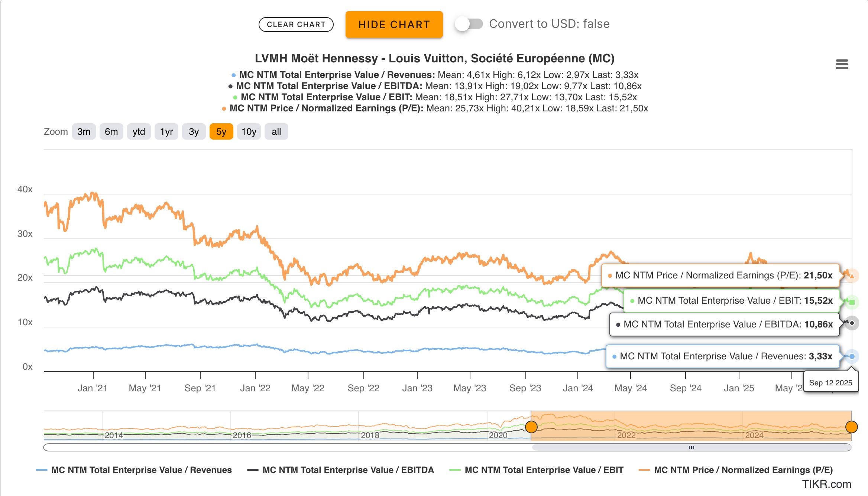
Task: Select the 3m zoom range
Action: pos(84,132)
